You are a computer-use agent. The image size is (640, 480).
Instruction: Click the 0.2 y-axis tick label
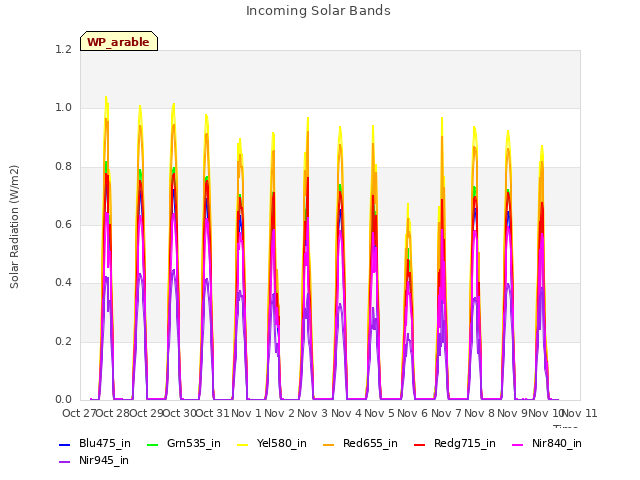click(63, 342)
